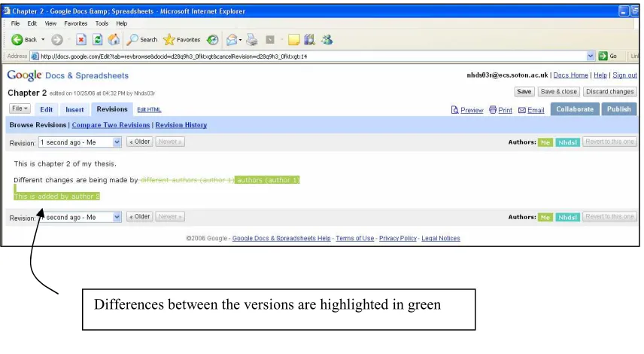The image size is (644, 354).
Task: Click the Google logo
Action: (x=24, y=75)
